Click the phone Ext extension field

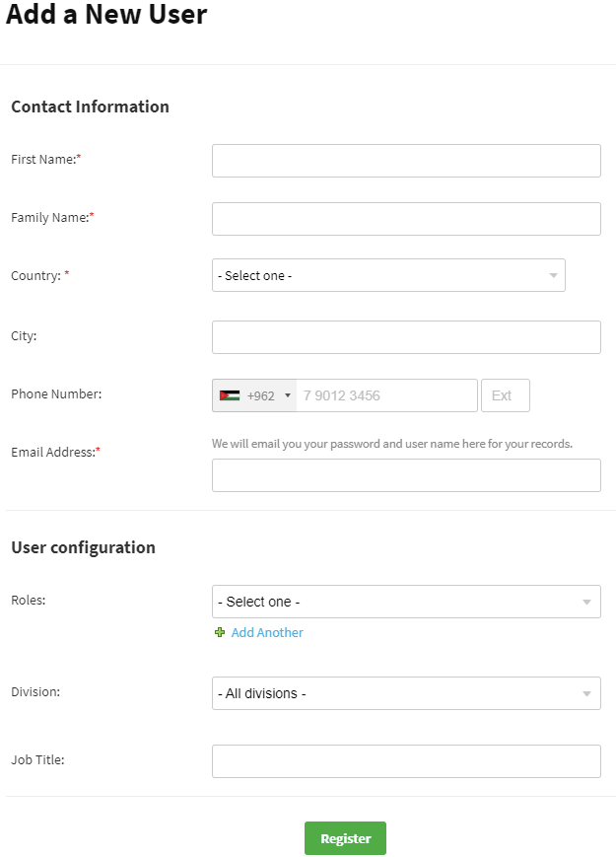[505, 395]
